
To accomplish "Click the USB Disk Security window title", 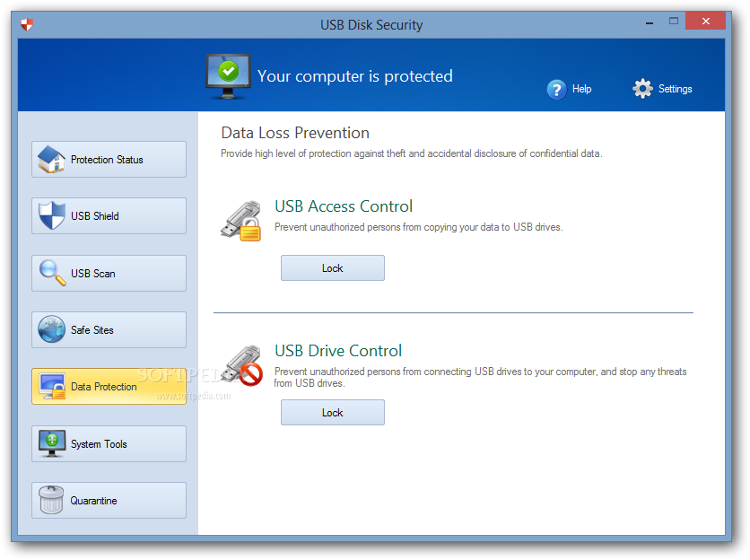I will pos(371,25).
